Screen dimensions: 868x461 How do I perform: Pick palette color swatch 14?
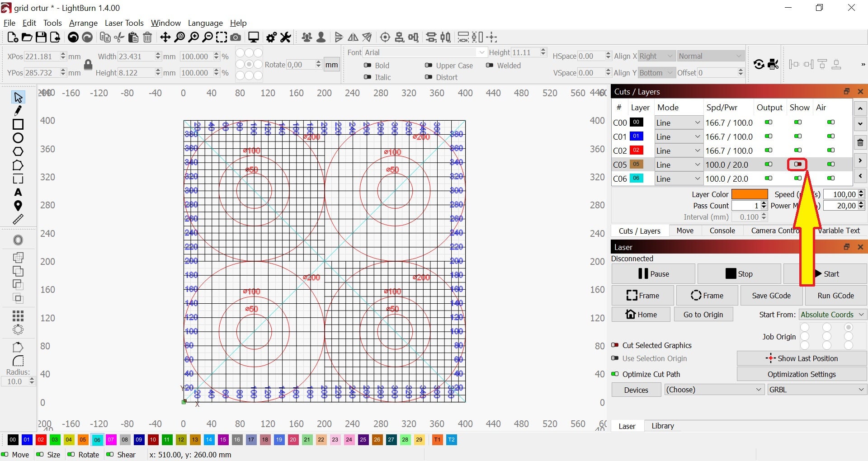(x=209, y=439)
